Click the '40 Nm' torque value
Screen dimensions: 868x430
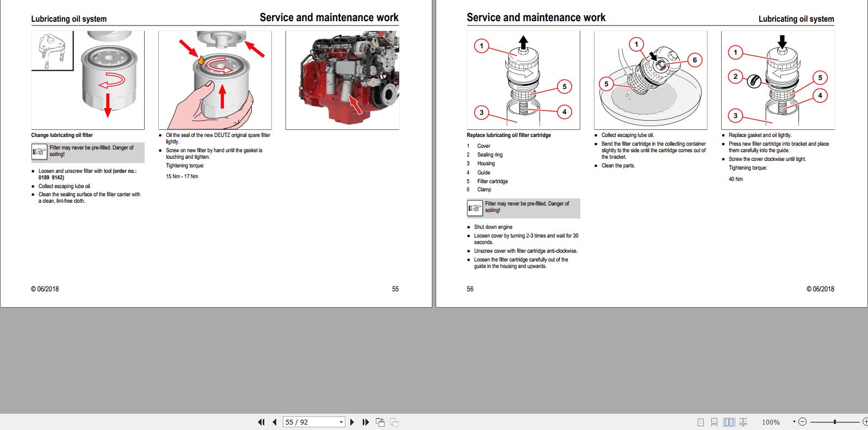(x=736, y=179)
